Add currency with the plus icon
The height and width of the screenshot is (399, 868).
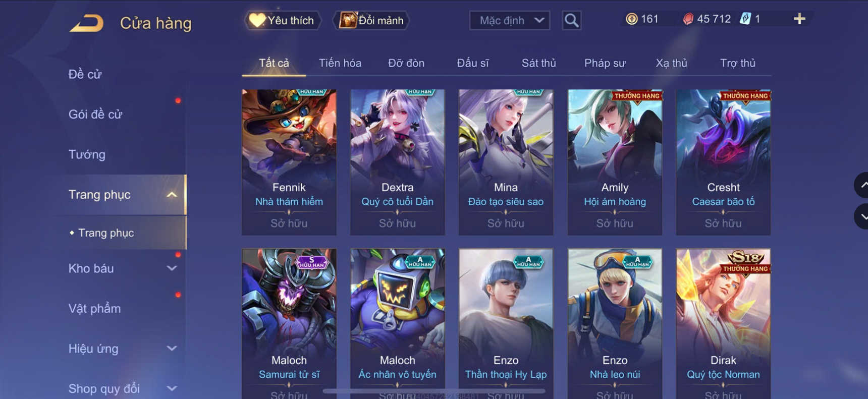tap(799, 19)
